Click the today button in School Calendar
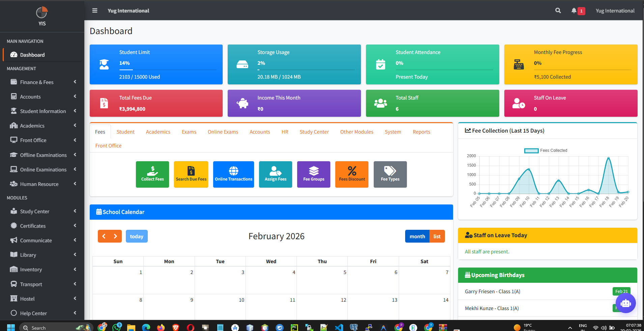 (136, 236)
